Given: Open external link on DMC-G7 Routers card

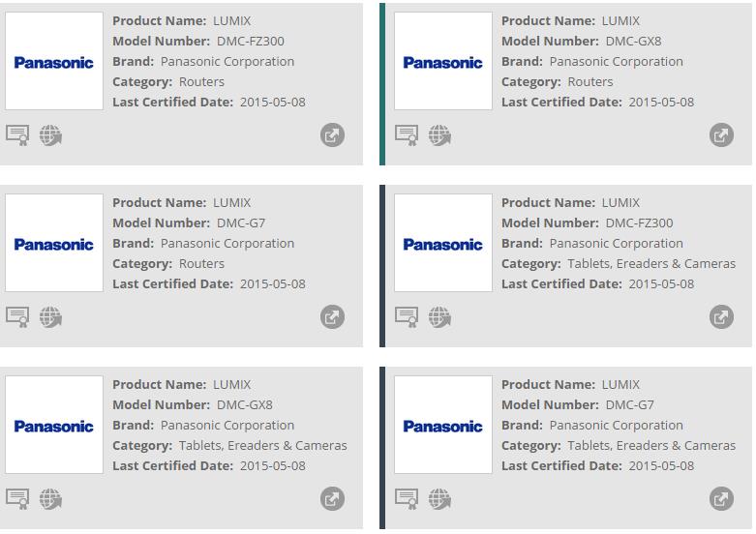Looking at the screenshot, I should [x=332, y=317].
